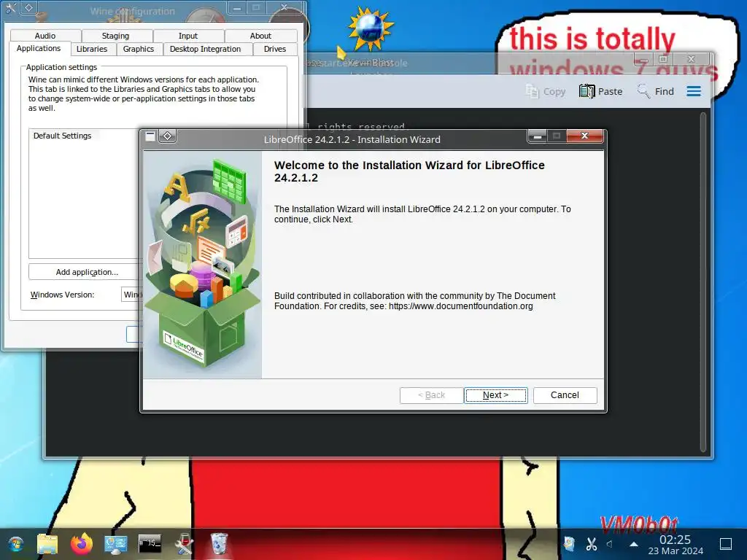Click the Wine configuration taskbar icon
The height and width of the screenshot is (560, 747).
point(184,544)
